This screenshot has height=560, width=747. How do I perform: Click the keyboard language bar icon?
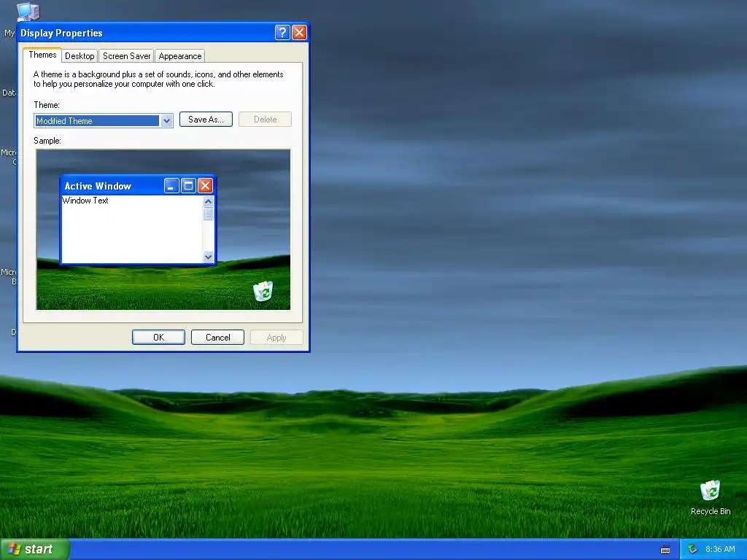[x=665, y=550]
